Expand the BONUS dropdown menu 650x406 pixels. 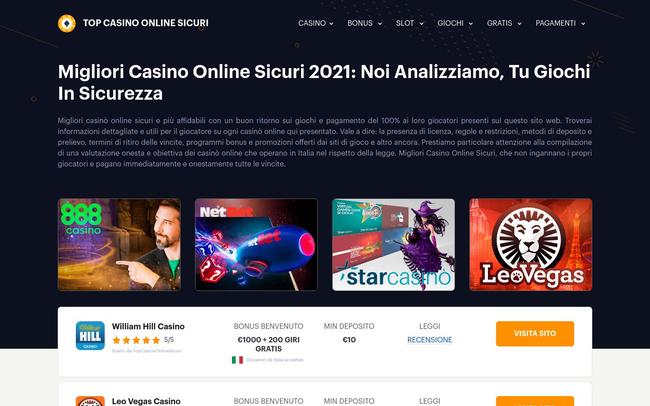pyautogui.click(x=365, y=23)
